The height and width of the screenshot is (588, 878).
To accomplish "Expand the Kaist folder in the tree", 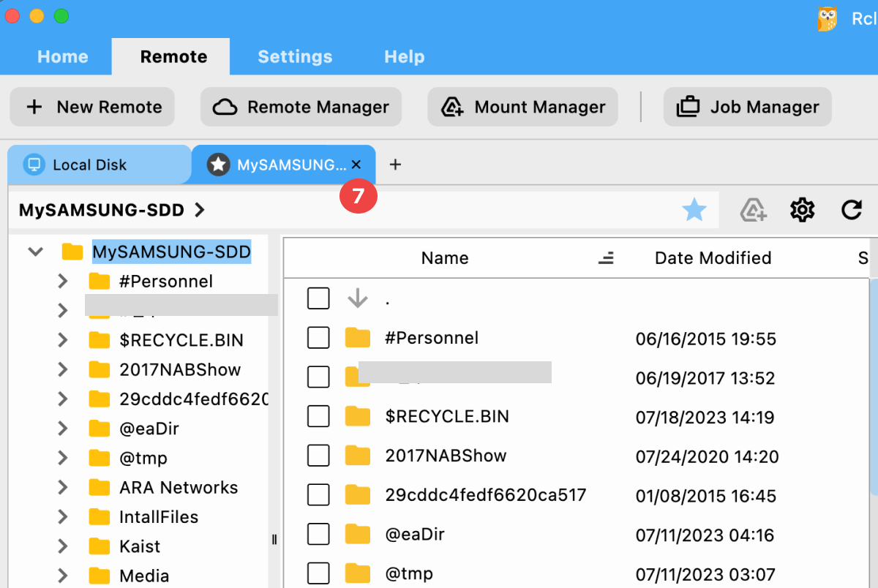I will [x=63, y=546].
